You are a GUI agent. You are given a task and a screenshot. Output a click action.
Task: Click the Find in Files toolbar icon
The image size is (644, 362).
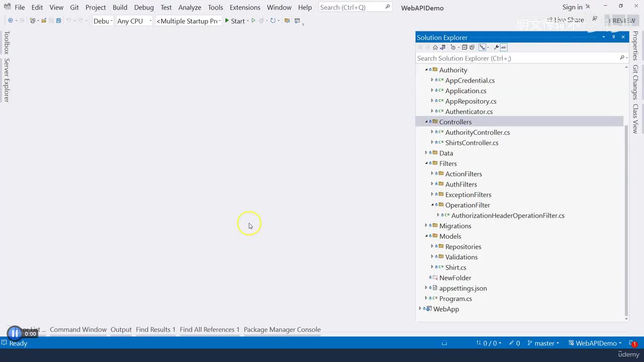pyautogui.click(x=287, y=21)
